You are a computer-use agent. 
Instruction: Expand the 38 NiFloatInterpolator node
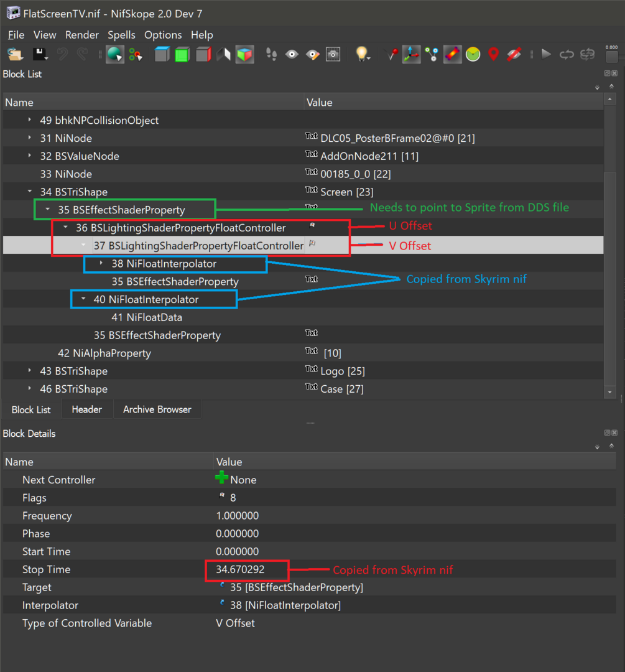coord(101,263)
